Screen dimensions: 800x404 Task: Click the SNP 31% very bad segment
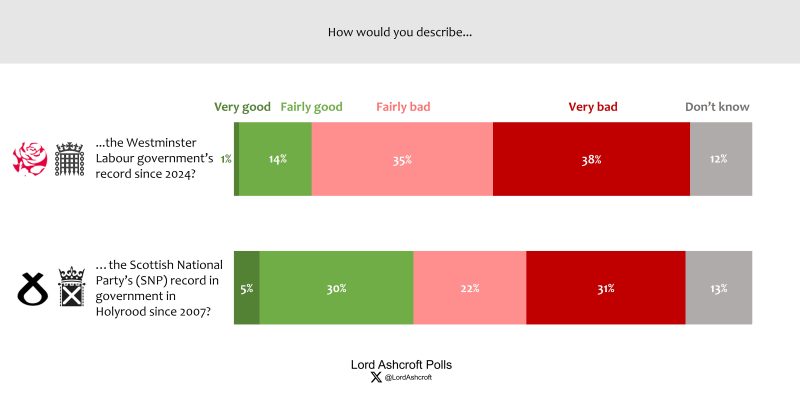(x=605, y=288)
